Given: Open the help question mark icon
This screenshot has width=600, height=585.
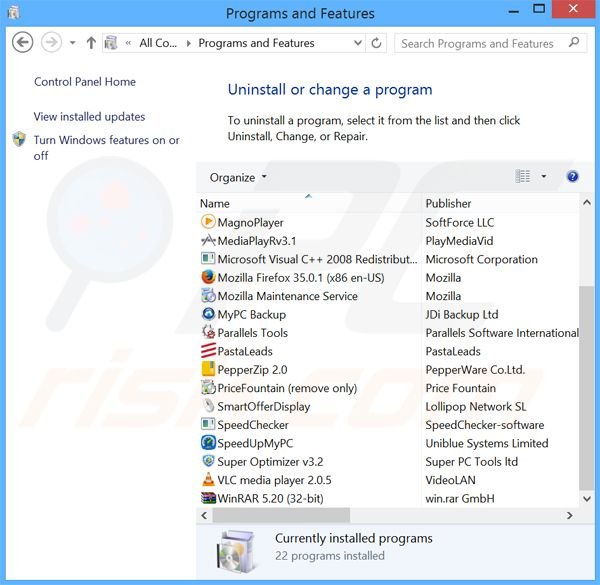Looking at the screenshot, I should (572, 177).
